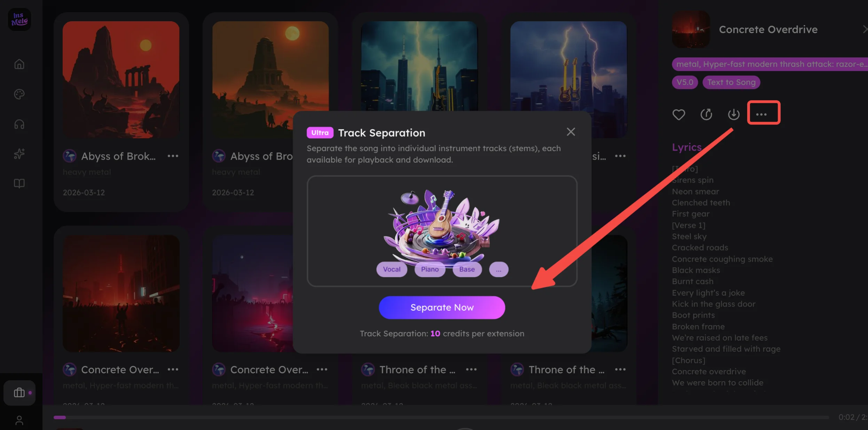868x430 pixels.
Task: Click the Separate Now button
Action: pyautogui.click(x=442, y=308)
